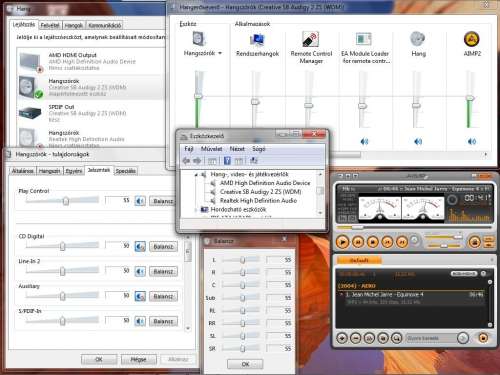Open Balansz for Line-In 2
The width and height of the screenshot is (500, 375).
(163, 271)
